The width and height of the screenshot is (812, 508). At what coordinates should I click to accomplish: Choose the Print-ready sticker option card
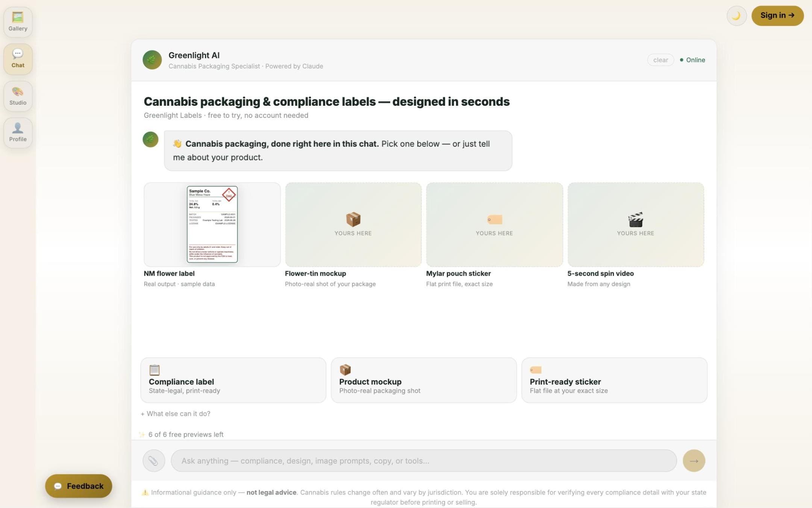[x=614, y=380]
